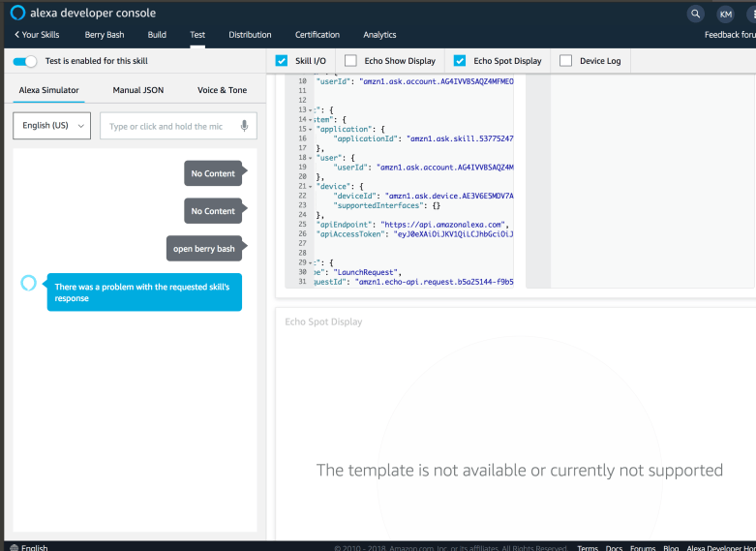Click the Feedback forum link
The image size is (756, 551).
click(x=730, y=35)
